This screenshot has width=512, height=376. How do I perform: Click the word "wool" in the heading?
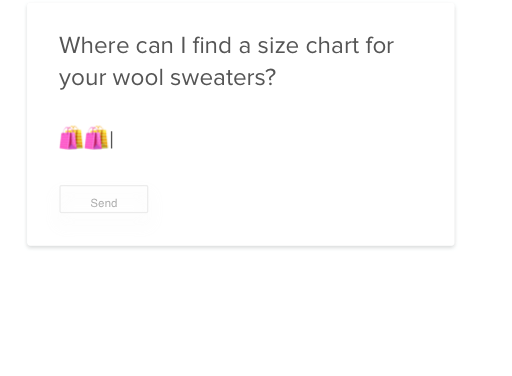click(138, 78)
